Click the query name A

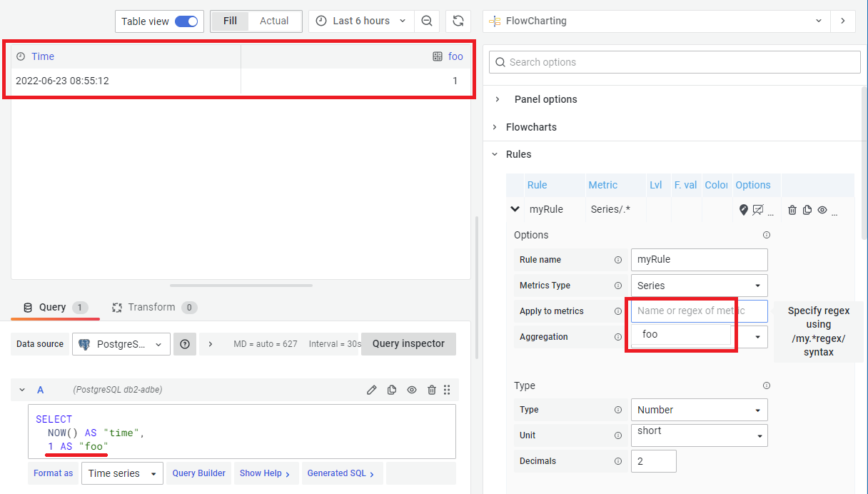[x=41, y=390]
